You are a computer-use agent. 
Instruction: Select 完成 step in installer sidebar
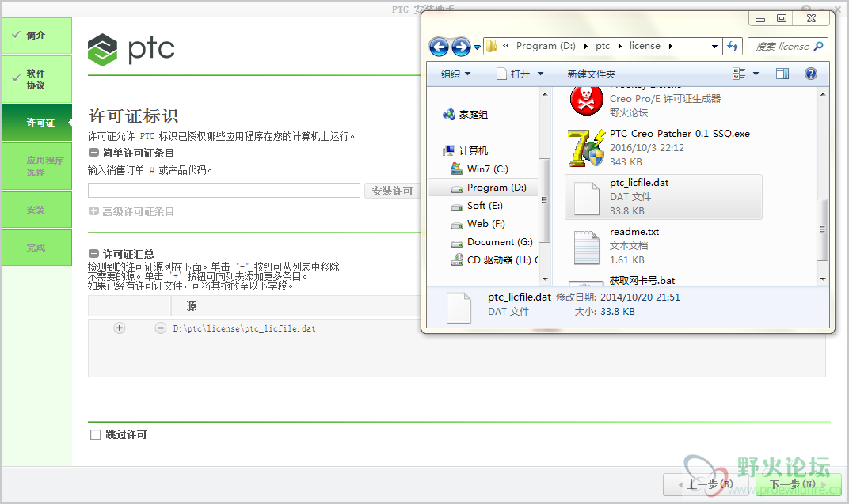click(36, 248)
